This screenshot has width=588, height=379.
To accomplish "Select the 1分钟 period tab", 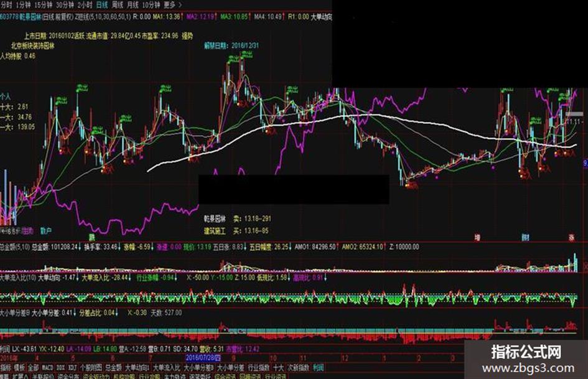I will pyautogui.click(x=23, y=5).
